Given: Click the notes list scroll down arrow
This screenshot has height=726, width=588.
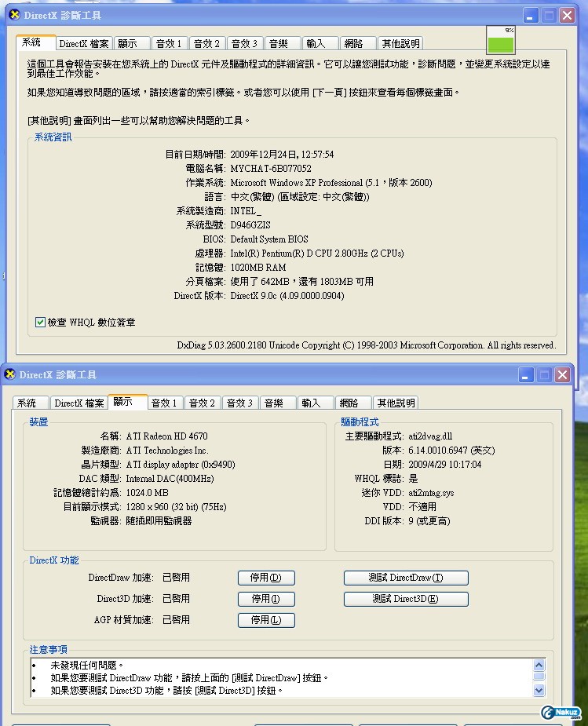Looking at the screenshot, I should coord(539,691).
